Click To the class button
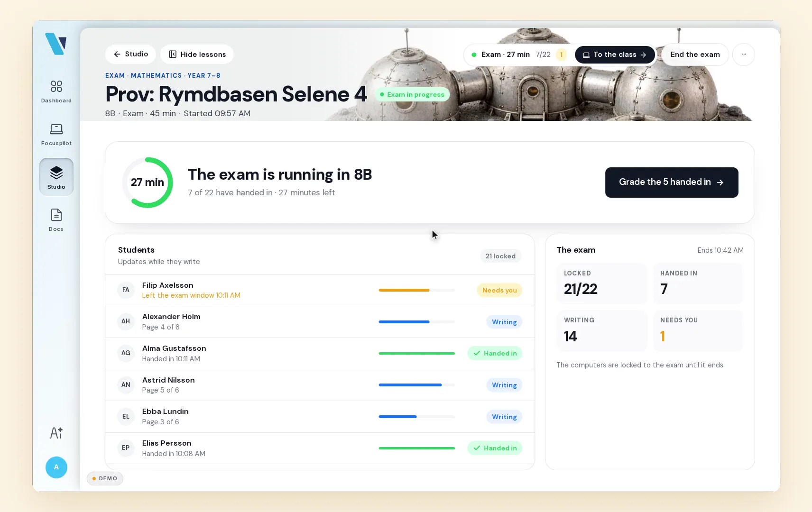The width and height of the screenshot is (812, 512). (615, 55)
